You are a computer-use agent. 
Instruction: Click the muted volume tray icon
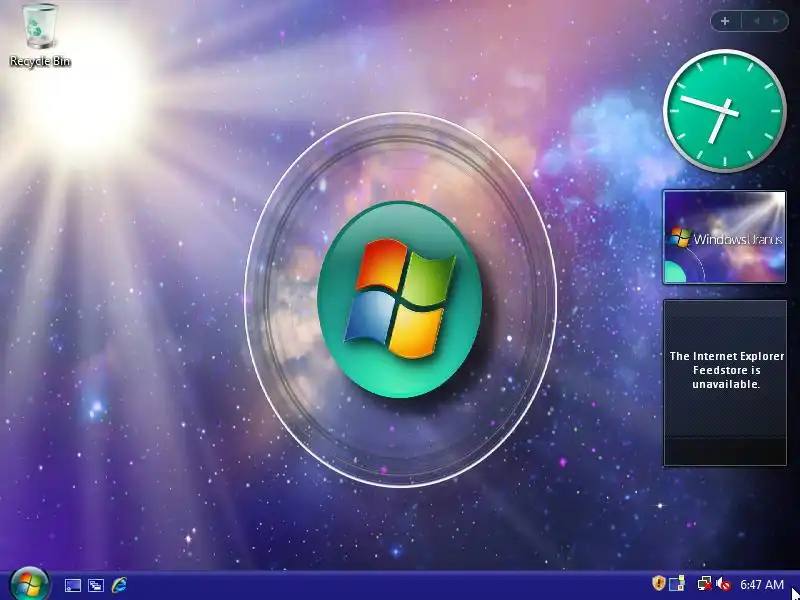pyautogui.click(x=723, y=584)
